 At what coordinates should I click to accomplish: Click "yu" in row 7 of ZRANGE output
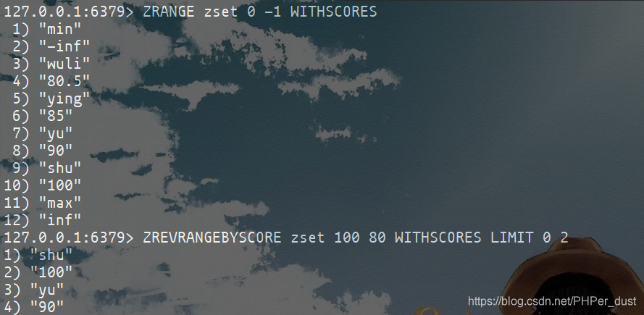coord(56,133)
